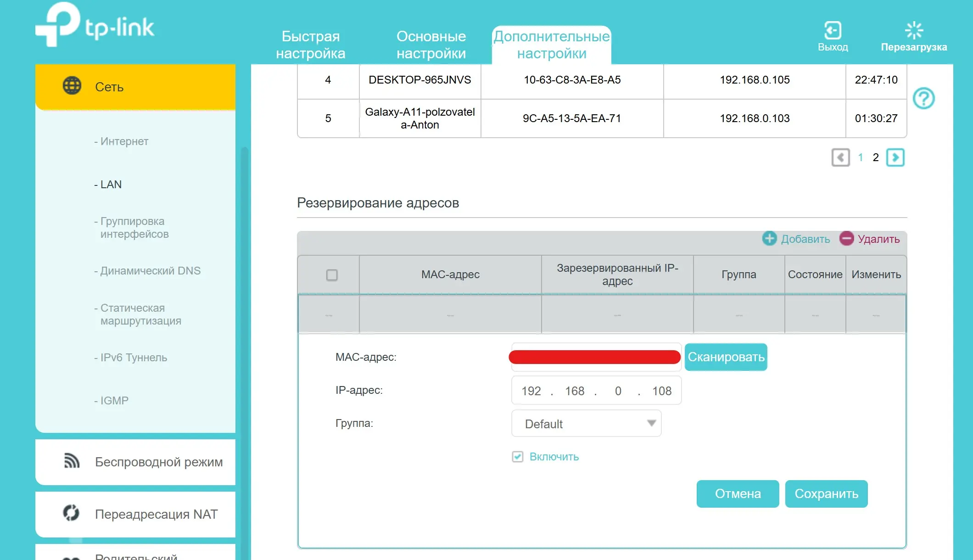Go to previous page of client list
The image size is (973, 560).
point(840,157)
